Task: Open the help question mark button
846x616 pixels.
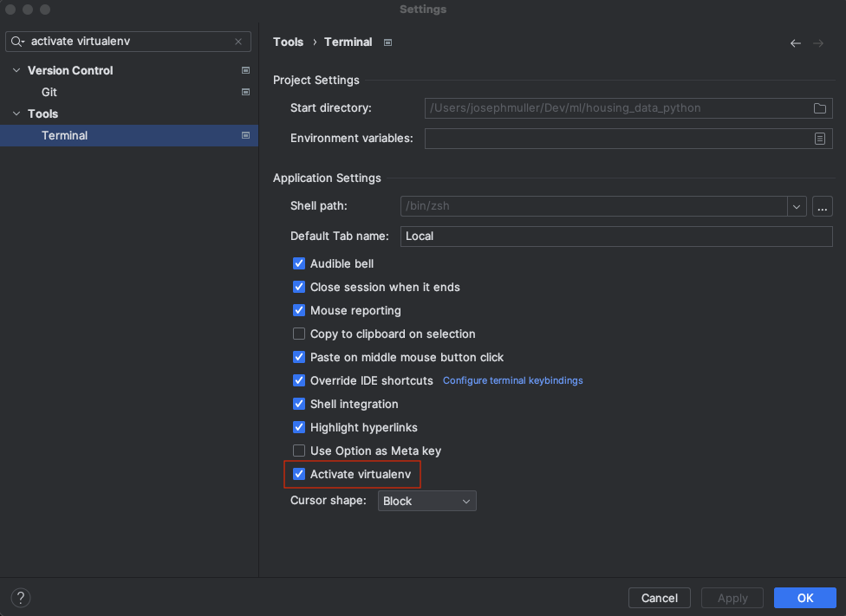Action: click(21, 598)
